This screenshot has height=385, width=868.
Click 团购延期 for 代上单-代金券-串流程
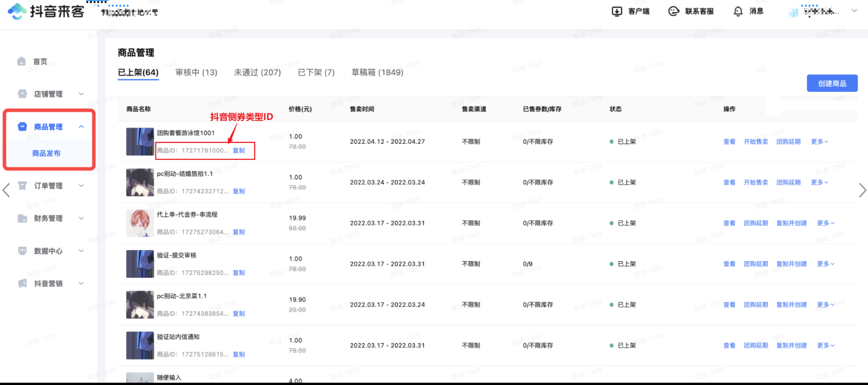[x=756, y=223]
